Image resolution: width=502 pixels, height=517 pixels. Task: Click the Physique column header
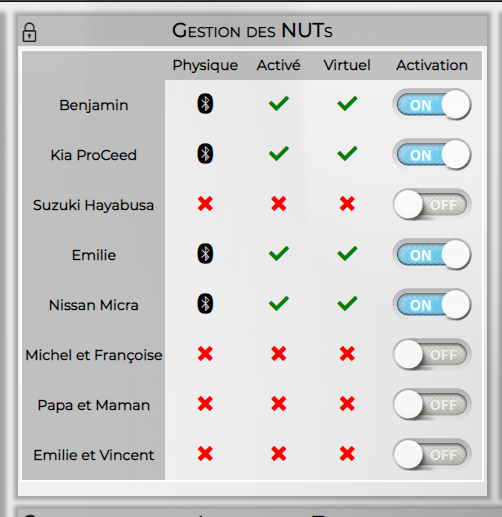click(205, 66)
